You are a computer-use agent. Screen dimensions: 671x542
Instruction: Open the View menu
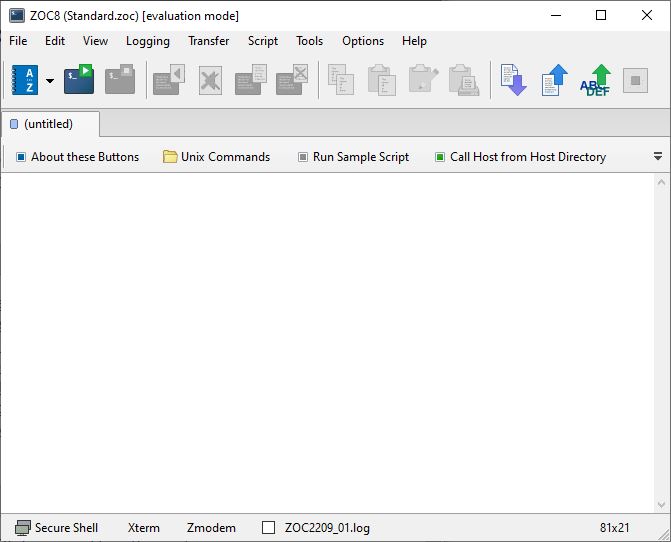[x=95, y=41]
